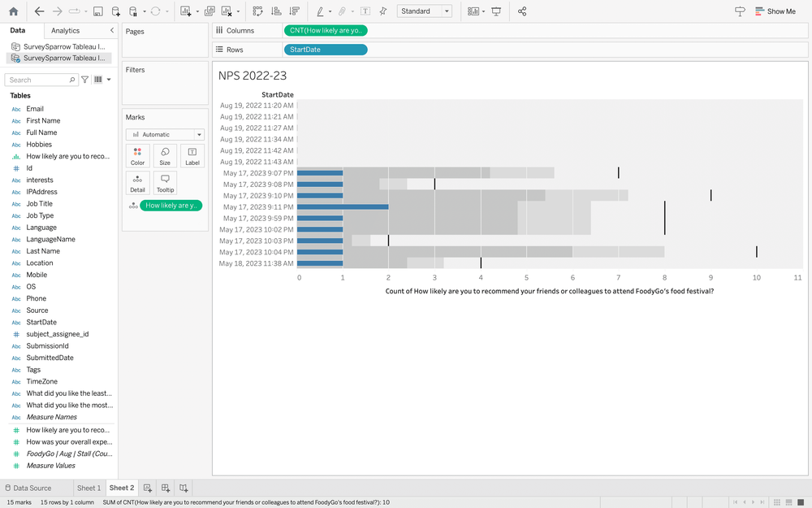The height and width of the screenshot is (508, 812).
Task: Open the Standard fit dropdown
Action: point(425,11)
